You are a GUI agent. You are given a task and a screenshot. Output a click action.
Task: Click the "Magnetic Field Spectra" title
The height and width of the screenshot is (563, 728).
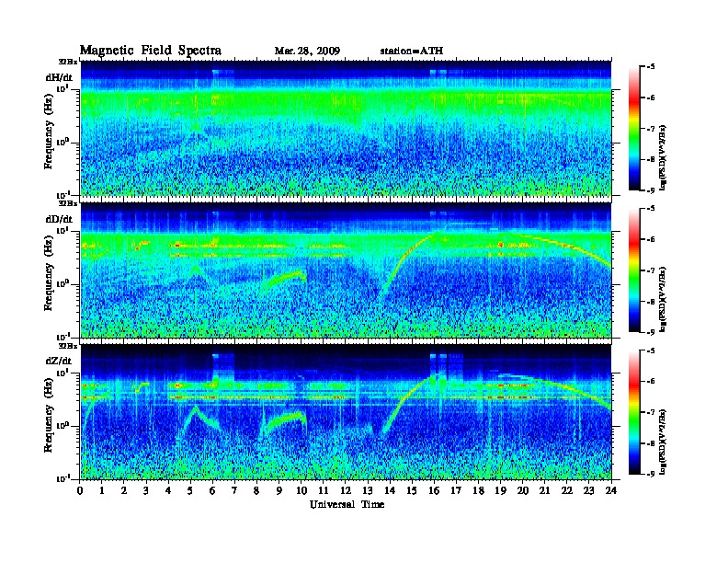click(x=151, y=51)
